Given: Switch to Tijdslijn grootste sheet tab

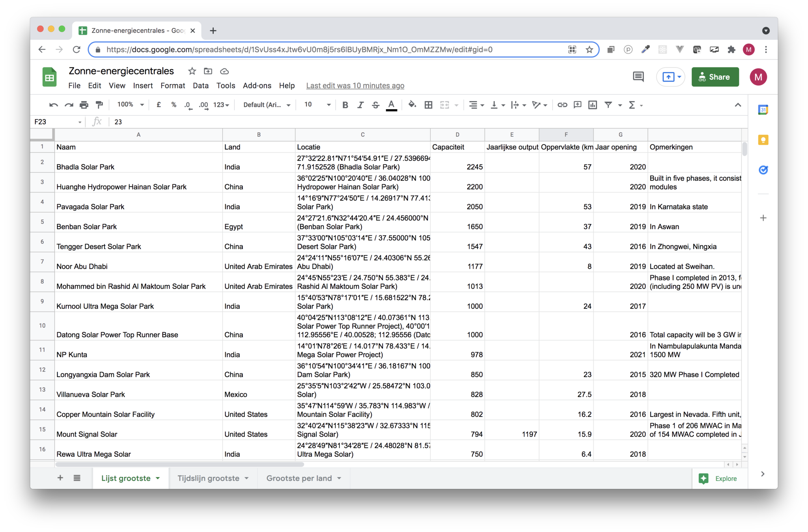Looking at the screenshot, I should point(208,478).
